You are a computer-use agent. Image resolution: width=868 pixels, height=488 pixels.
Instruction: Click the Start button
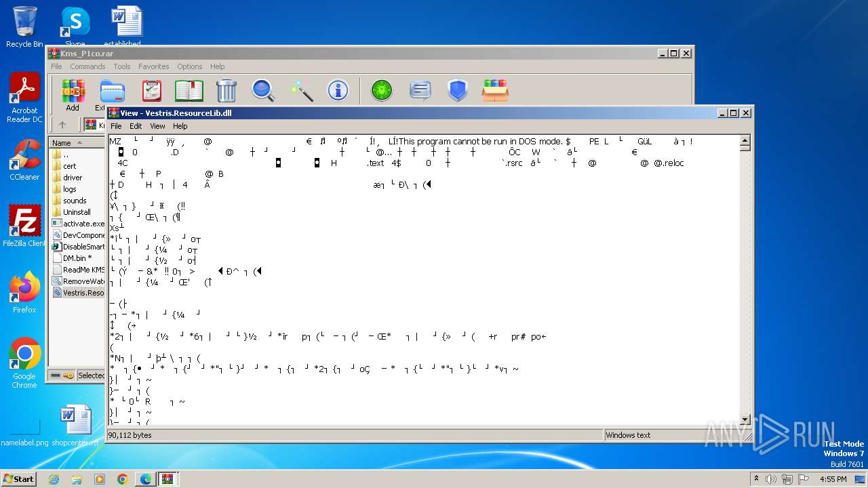[18, 479]
